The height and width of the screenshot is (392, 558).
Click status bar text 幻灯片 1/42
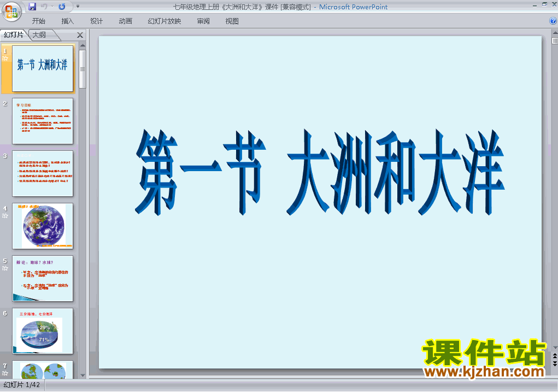[22, 385]
